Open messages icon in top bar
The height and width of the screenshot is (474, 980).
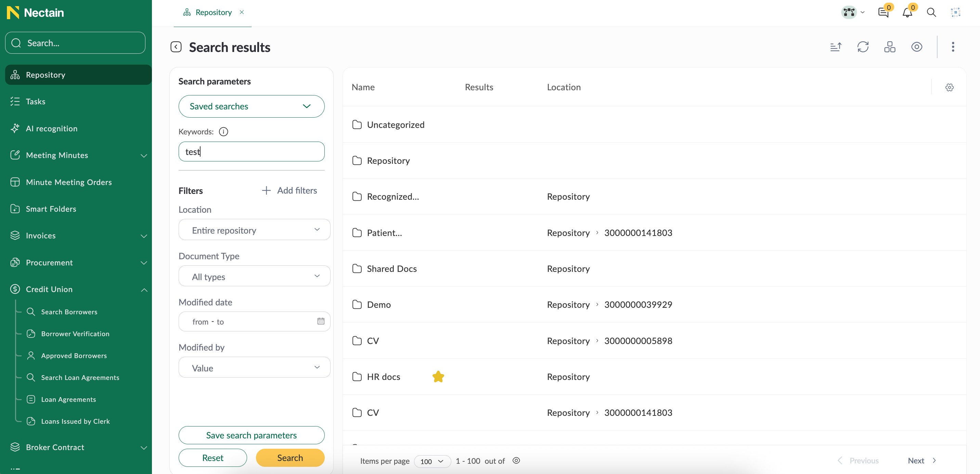(x=884, y=12)
